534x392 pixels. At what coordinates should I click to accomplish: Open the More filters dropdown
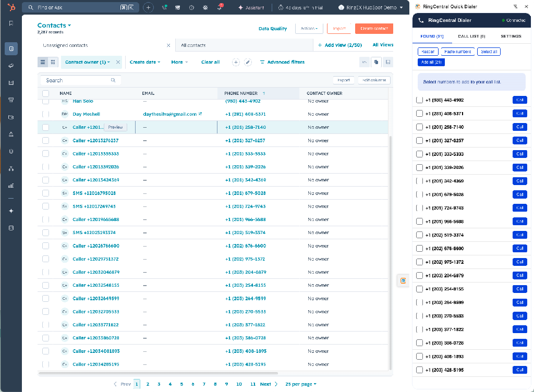pyautogui.click(x=179, y=62)
